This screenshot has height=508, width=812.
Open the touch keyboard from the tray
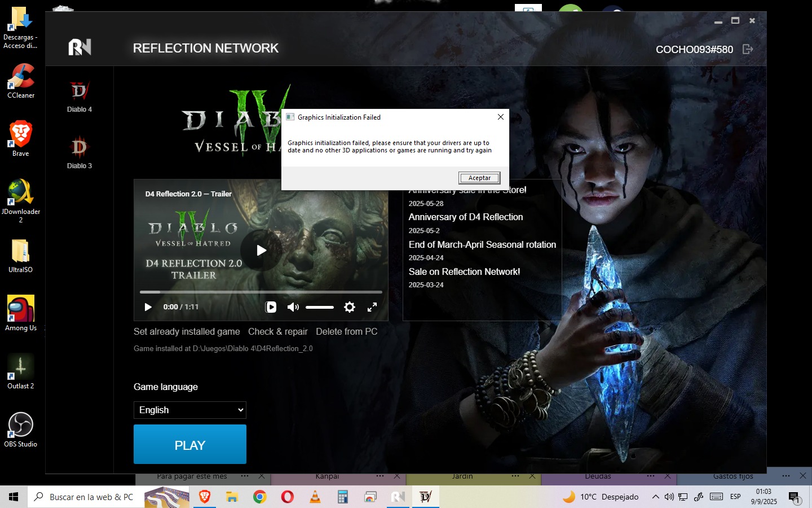click(x=716, y=497)
